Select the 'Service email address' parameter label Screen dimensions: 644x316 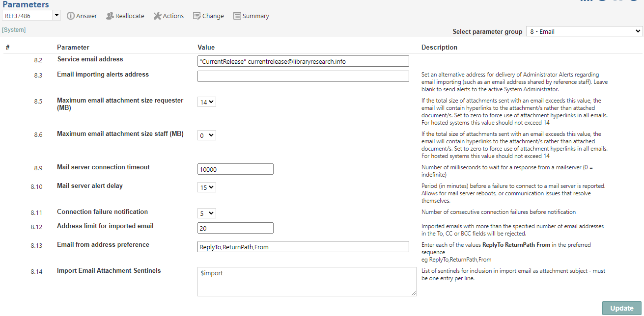click(90, 59)
